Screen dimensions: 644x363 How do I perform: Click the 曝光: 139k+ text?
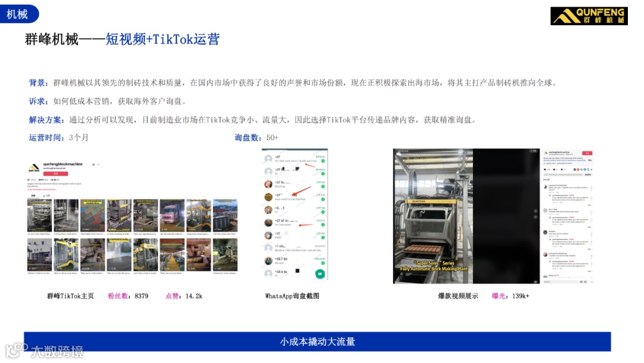510,296
